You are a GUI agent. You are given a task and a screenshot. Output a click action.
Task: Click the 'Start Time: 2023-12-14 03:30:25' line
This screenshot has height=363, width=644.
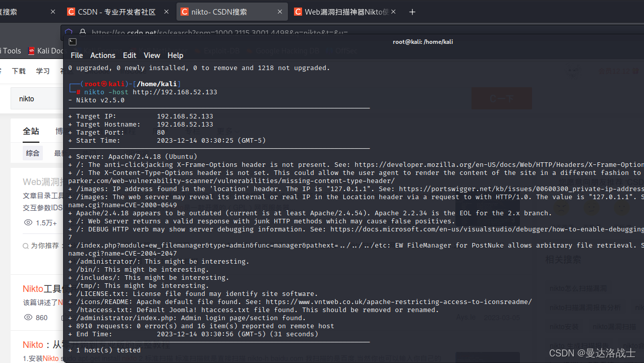pyautogui.click(x=167, y=141)
